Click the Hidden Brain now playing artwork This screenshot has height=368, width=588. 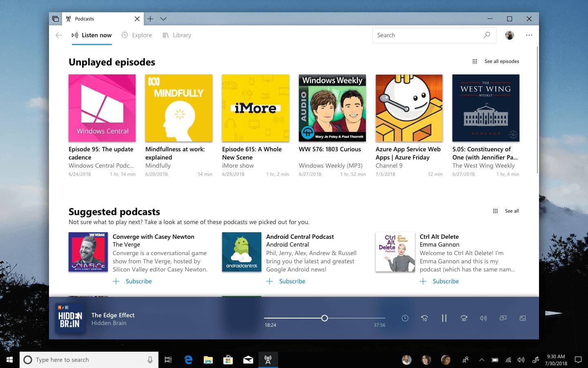coord(70,318)
